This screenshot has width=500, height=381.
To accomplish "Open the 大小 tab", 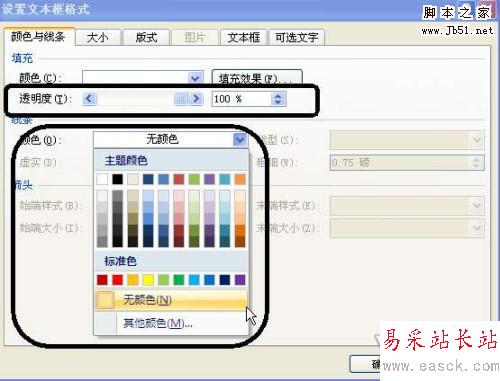I will tap(98, 37).
